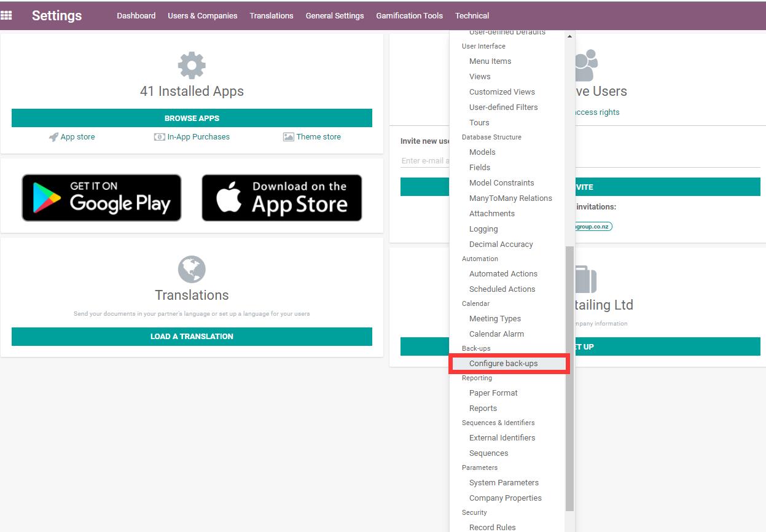Select Menu Items in the dropdown

pos(490,61)
